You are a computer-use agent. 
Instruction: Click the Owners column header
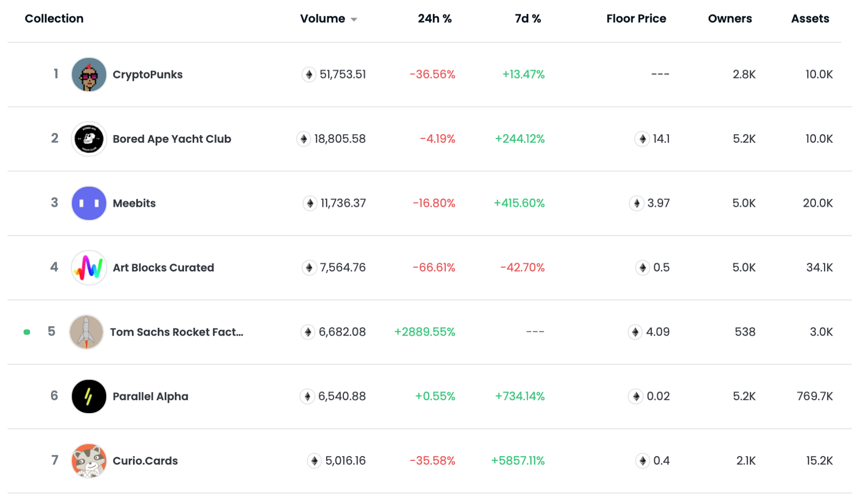click(730, 18)
